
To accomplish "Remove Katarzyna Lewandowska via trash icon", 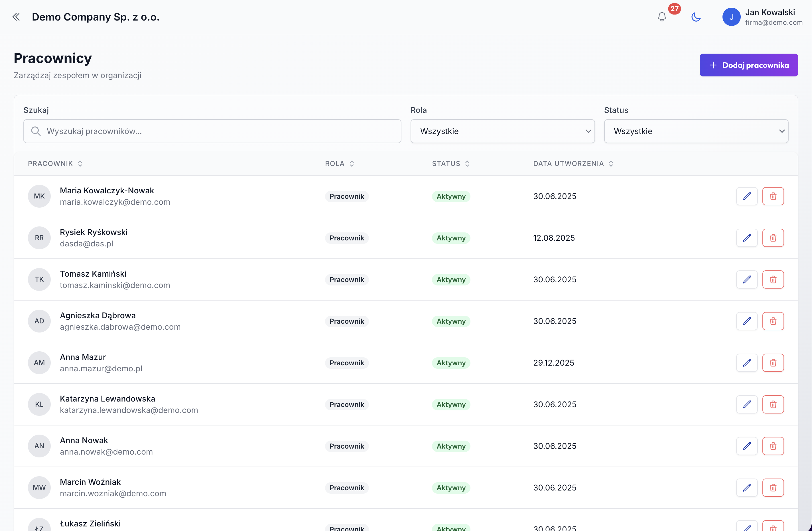I will (773, 404).
